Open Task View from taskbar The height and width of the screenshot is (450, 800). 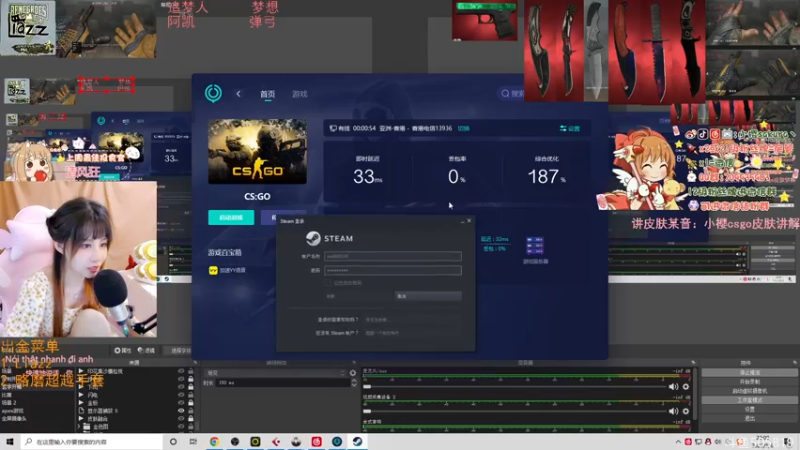pos(193,442)
